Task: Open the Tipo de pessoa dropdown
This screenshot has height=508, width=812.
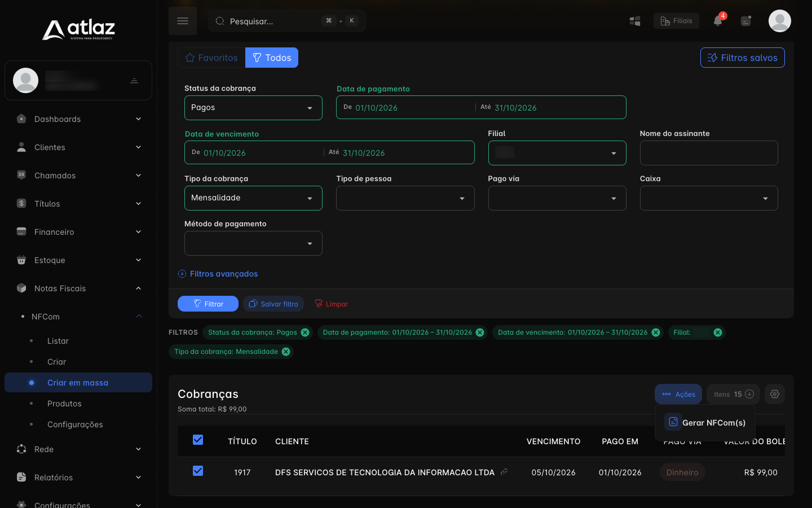Action: tap(405, 198)
